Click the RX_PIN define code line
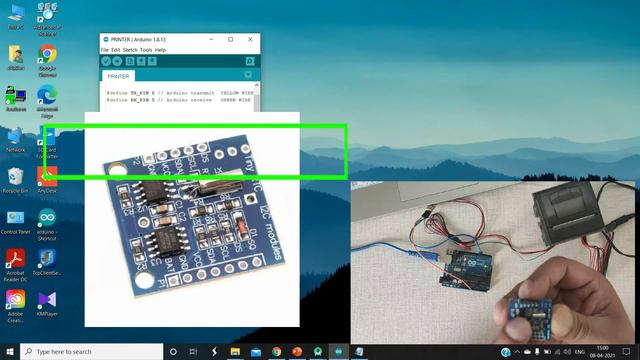The image size is (640, 360). coord(179,100)
